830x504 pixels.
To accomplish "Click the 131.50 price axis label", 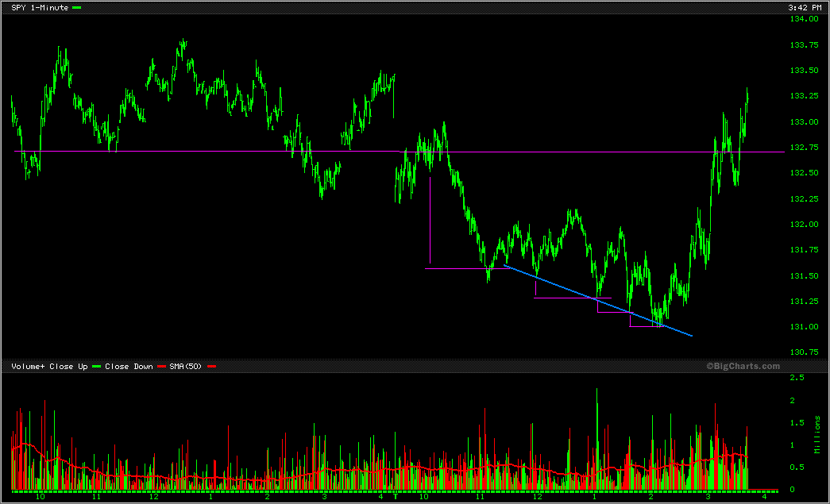I will pyautogui.click(x=804, y=275).
